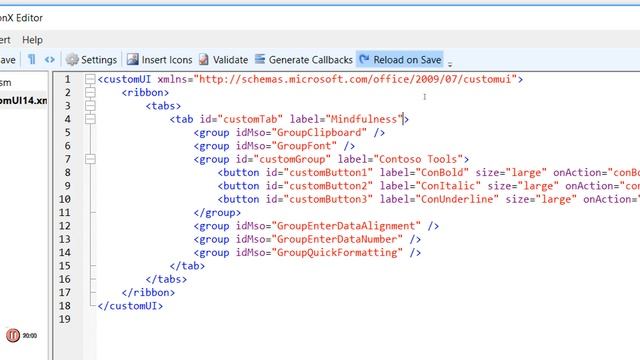640x360 pixels.
Task: Toggle Reload on Save
Action: click(400, 60)
